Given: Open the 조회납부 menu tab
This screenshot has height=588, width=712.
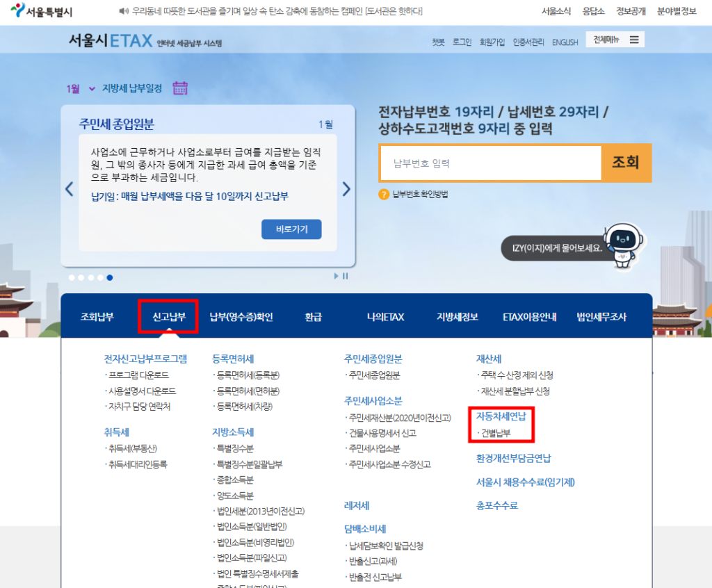Looking at the screenshot, I should [97, 317].
